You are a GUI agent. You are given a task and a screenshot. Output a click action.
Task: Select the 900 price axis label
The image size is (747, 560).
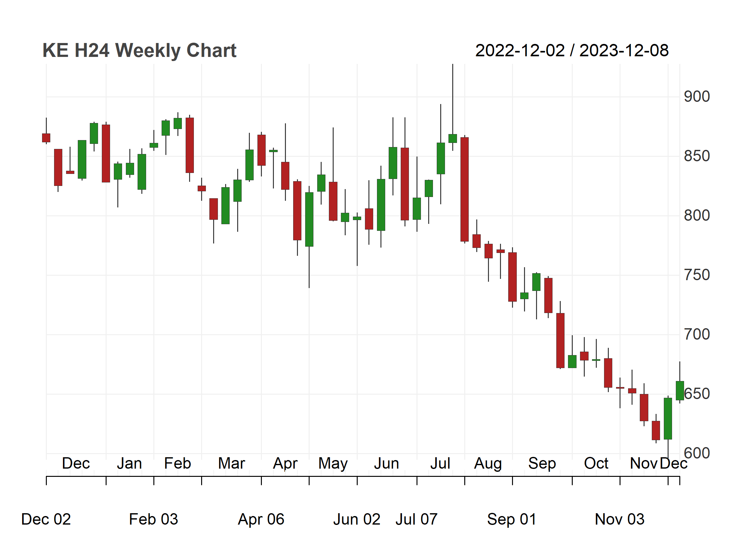[x=697, y=97]
